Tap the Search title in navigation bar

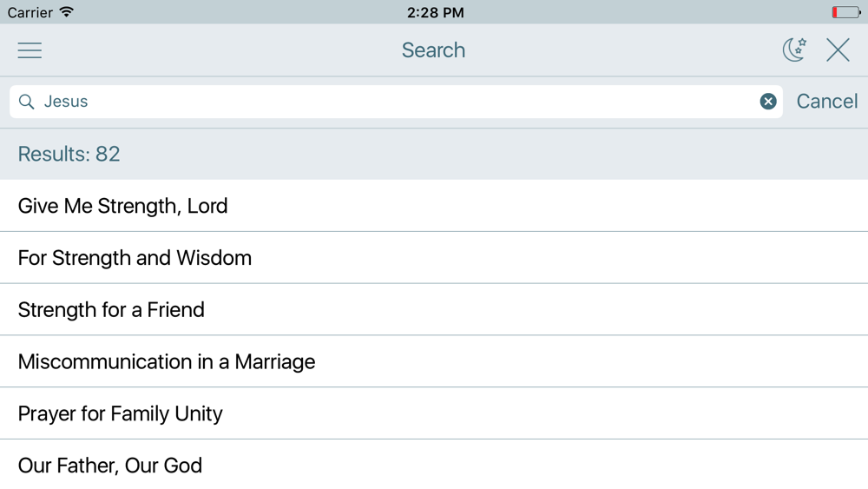433,50
